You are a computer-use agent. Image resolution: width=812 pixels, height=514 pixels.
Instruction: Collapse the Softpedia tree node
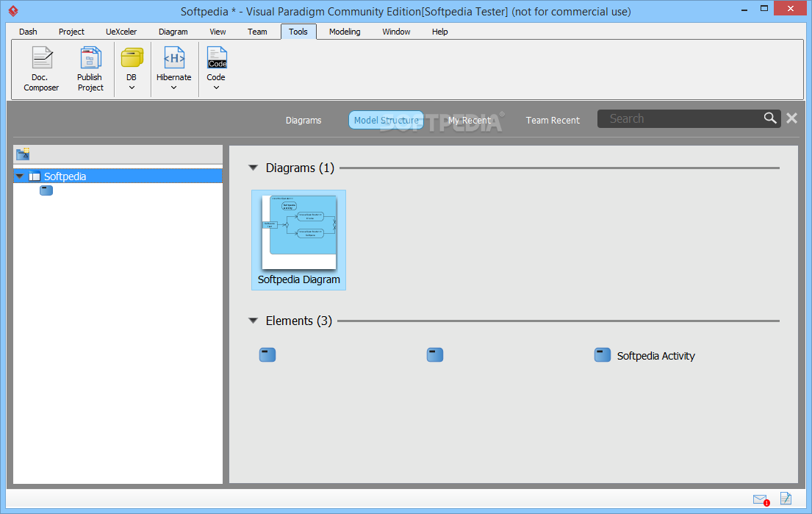20,176
